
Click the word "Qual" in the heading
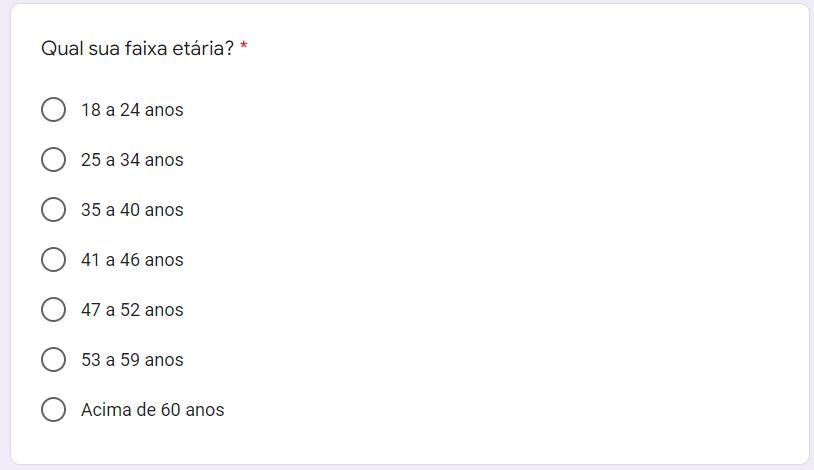pyautogui.click(x=59, y=48)
